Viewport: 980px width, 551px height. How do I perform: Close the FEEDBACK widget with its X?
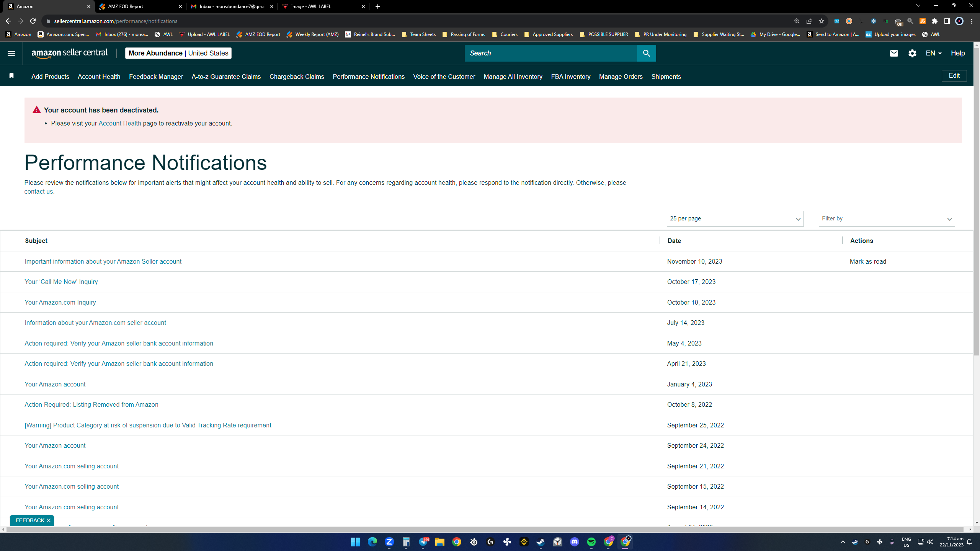click(49, 520)
